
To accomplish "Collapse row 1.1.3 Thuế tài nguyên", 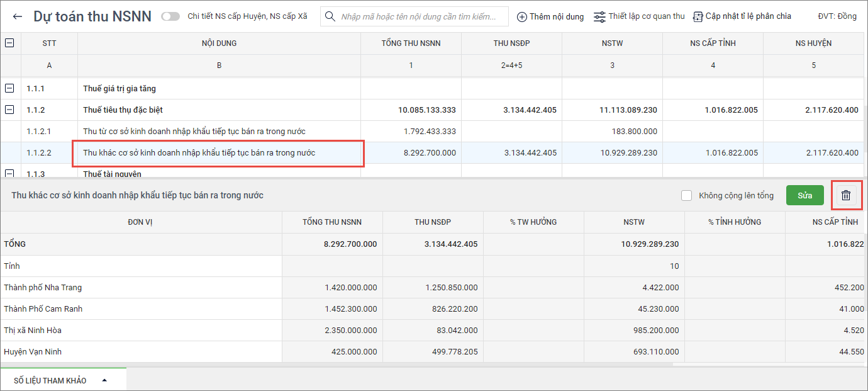I will click(x=10, y=173).
